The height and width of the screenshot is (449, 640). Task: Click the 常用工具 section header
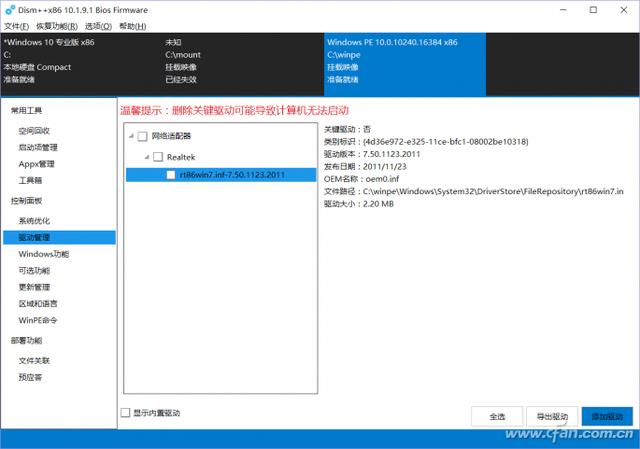pyautogui.click(x=26, y=111)
